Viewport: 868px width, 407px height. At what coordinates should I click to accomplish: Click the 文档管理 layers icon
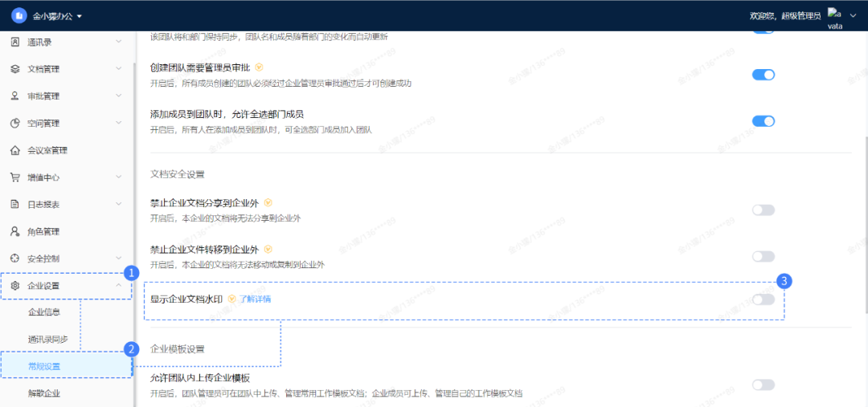[15, 69]
